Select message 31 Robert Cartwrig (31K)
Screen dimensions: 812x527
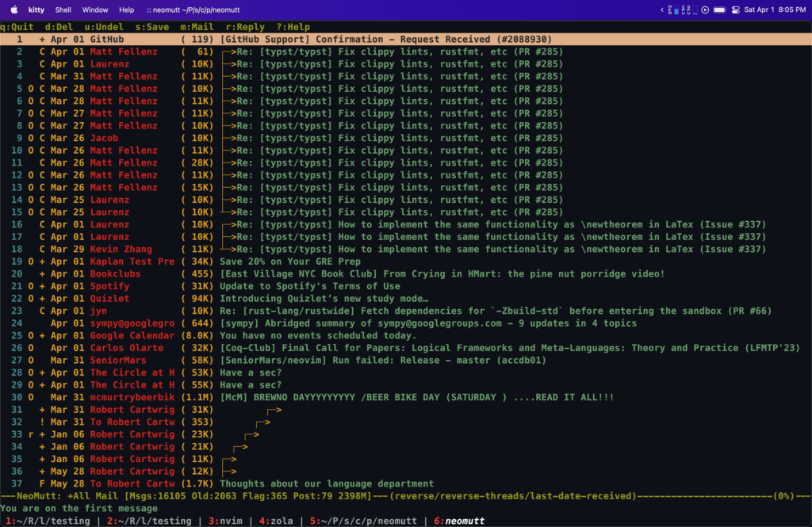pyautogui.click(x=406, y=410)
